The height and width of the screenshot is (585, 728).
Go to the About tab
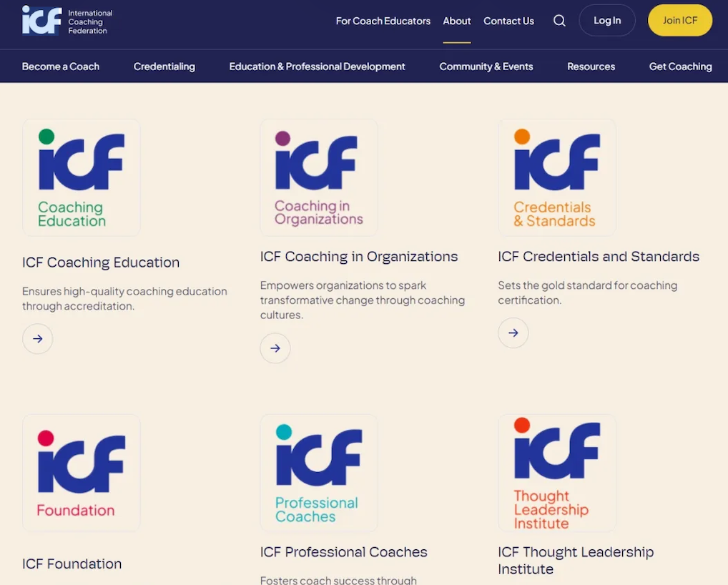point(457,21)
